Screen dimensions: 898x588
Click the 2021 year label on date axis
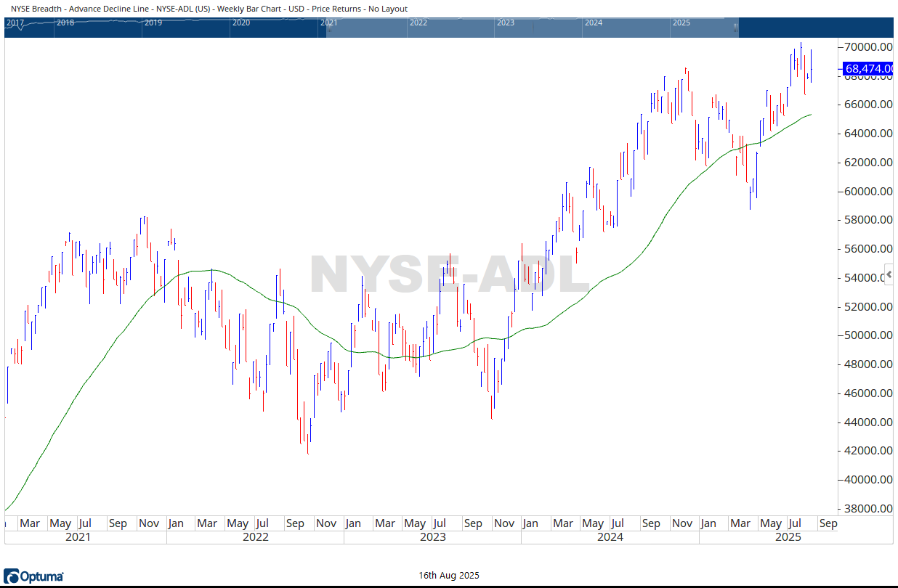[x=78, y=537]
